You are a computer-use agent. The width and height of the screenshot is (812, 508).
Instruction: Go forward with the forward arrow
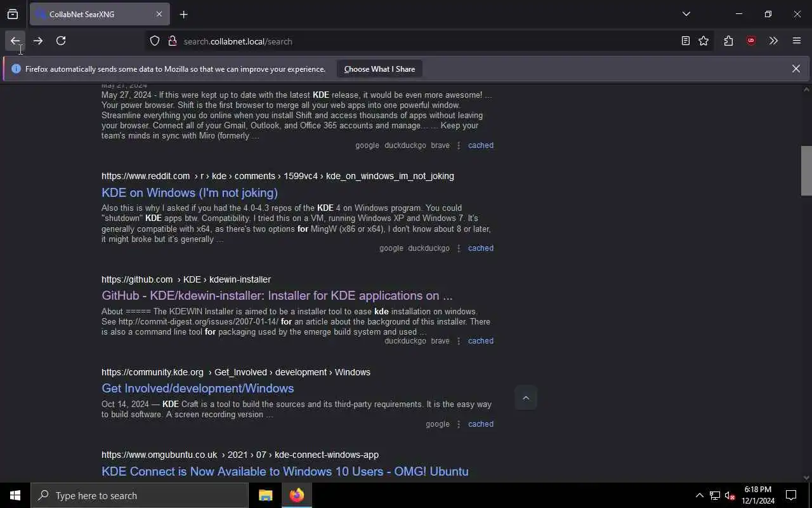pos(38,41)
